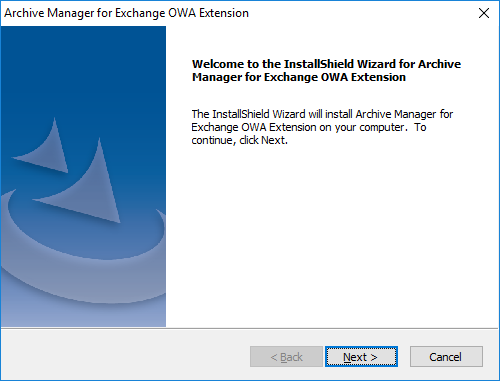This screenshot has height=381, width=500.
Task: Click 'Exchange OWA Extension on your computer' text line
Action: coord(298,127)
